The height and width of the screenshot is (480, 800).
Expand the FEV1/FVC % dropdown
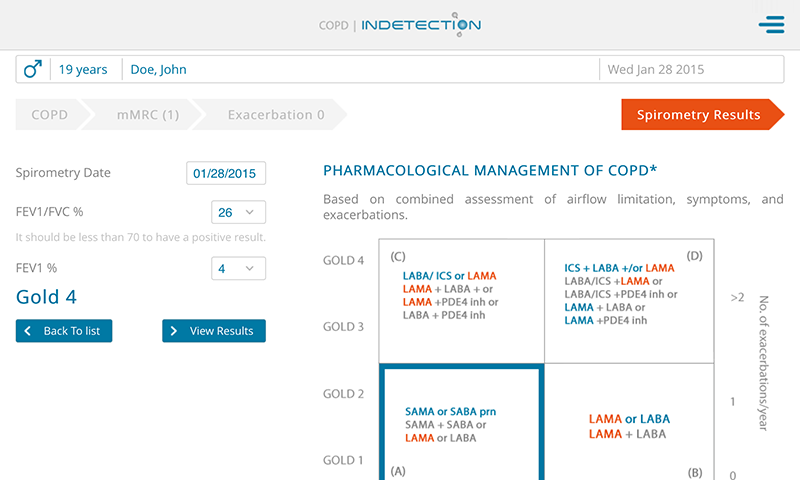(x=239, y=212)
